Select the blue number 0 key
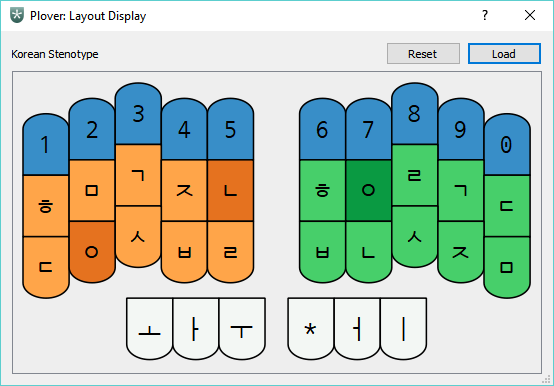The width and height of the screenshot is (554, 386). pyautogui.click(x=507, y=144)
